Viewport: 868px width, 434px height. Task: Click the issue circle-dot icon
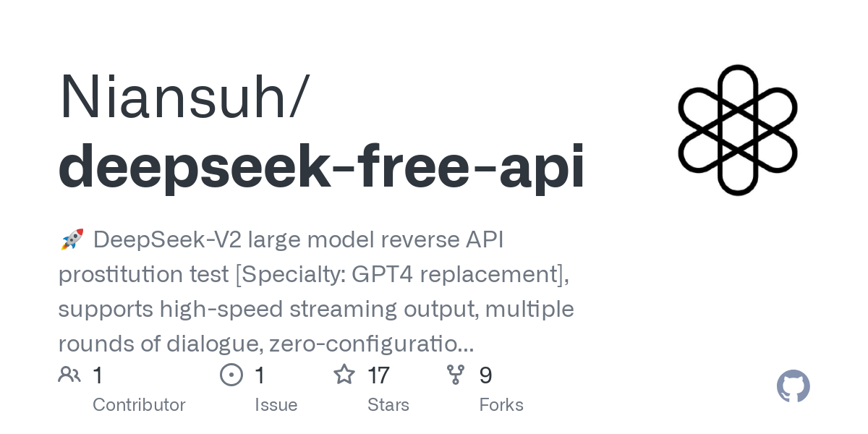click(x=231, y=375)
